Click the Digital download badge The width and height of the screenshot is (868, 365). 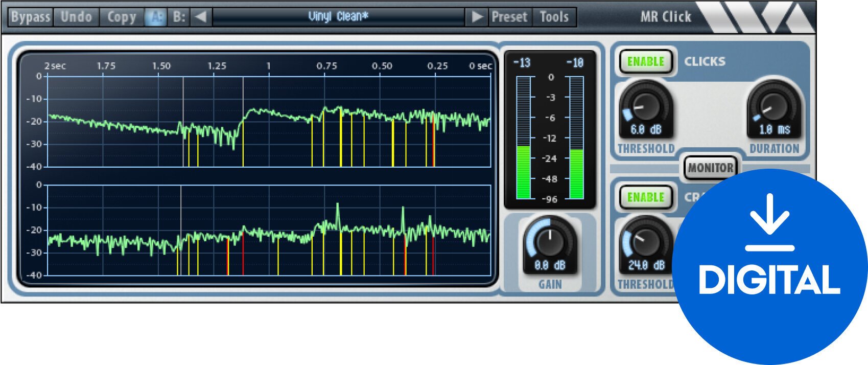pyautogui.click(x=769, y=266)
